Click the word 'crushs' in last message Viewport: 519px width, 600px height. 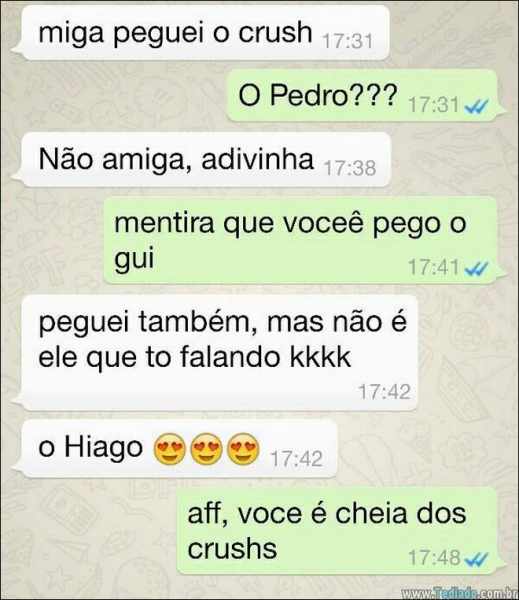pos(232,549)
